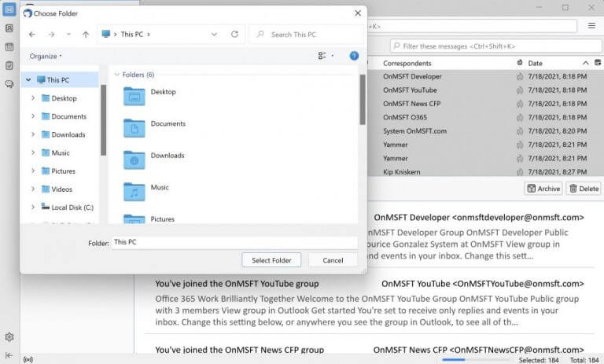Expand the Documents tree node
The height and width of the screenshot is (364, 604).
[x=33, y=116]
